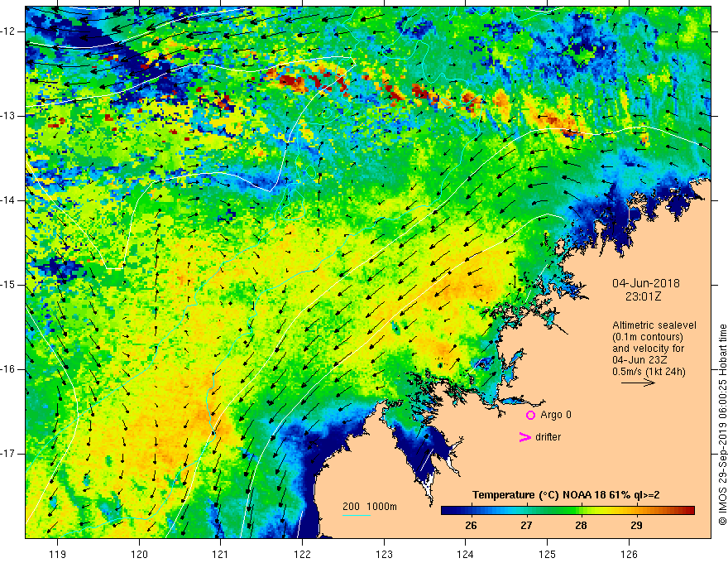
Task: Select the temperature color bar
Action: click(568, 511)
